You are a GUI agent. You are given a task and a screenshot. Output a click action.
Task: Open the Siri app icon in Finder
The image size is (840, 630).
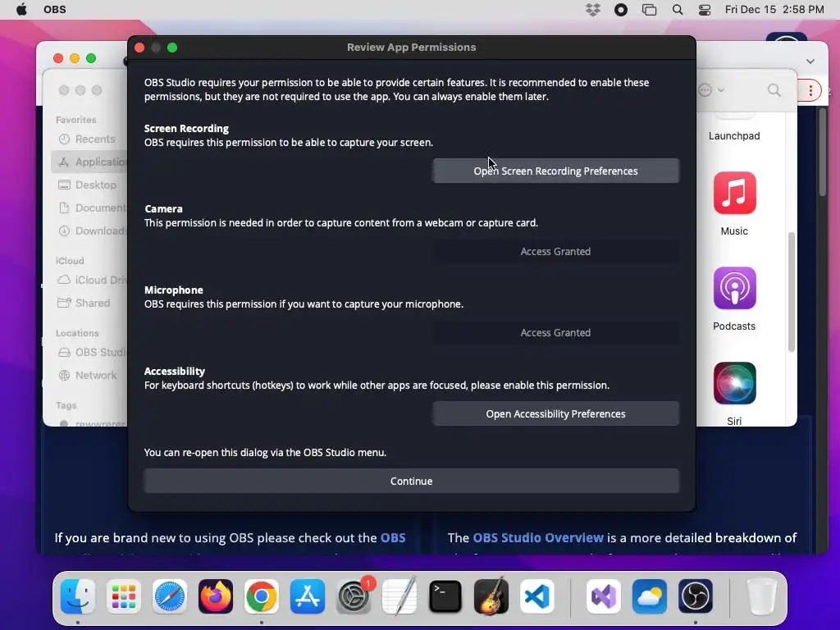tap(734, 383)
